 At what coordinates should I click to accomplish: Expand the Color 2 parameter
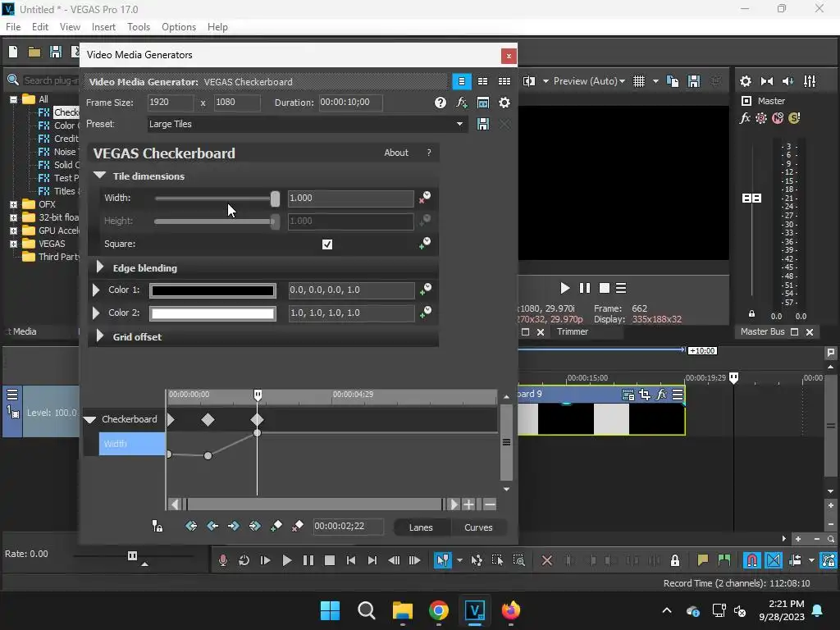point(96,313)
